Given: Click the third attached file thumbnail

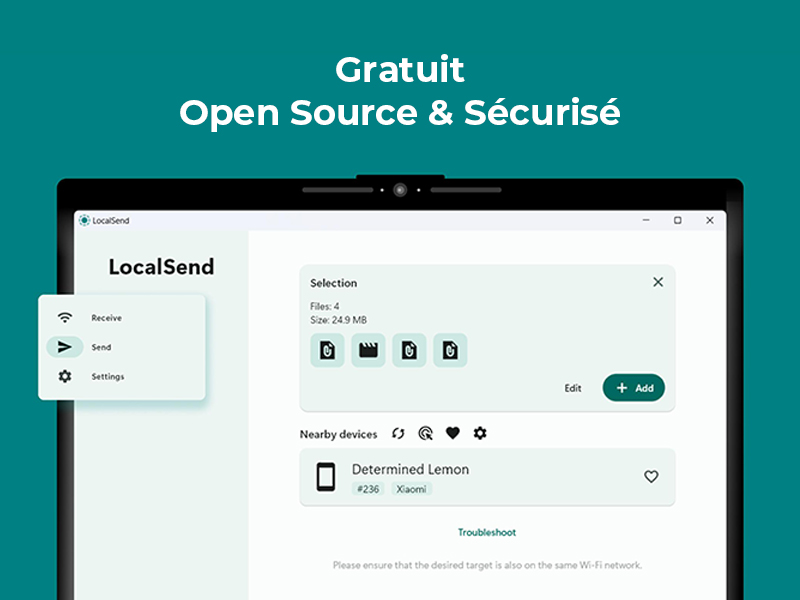Looking at the screenshot, I should [x=409, y=350].
